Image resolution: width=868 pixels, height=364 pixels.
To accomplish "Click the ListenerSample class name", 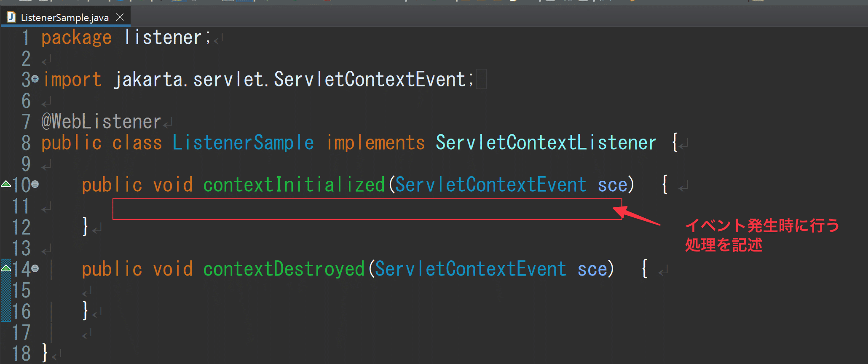I will [x=243, y=143].
